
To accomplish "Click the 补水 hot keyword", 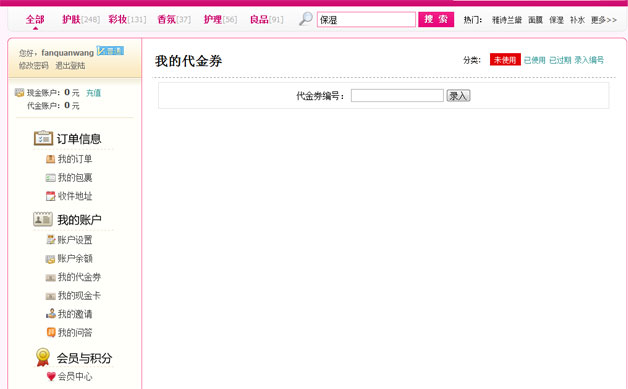I will coord(577,20).
